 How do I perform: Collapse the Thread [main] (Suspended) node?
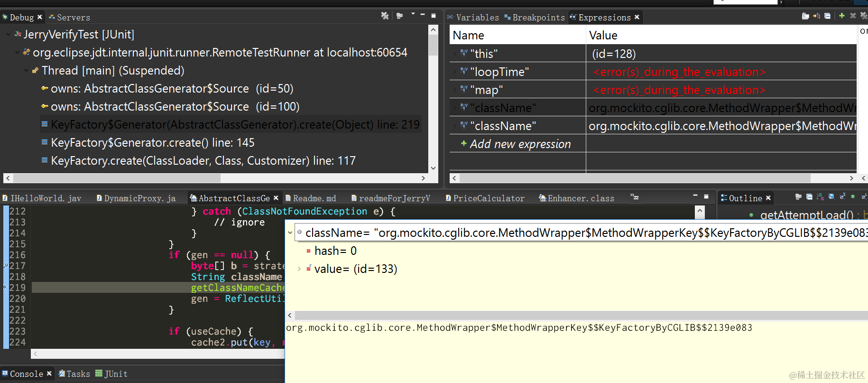click(x=27, y=70)
